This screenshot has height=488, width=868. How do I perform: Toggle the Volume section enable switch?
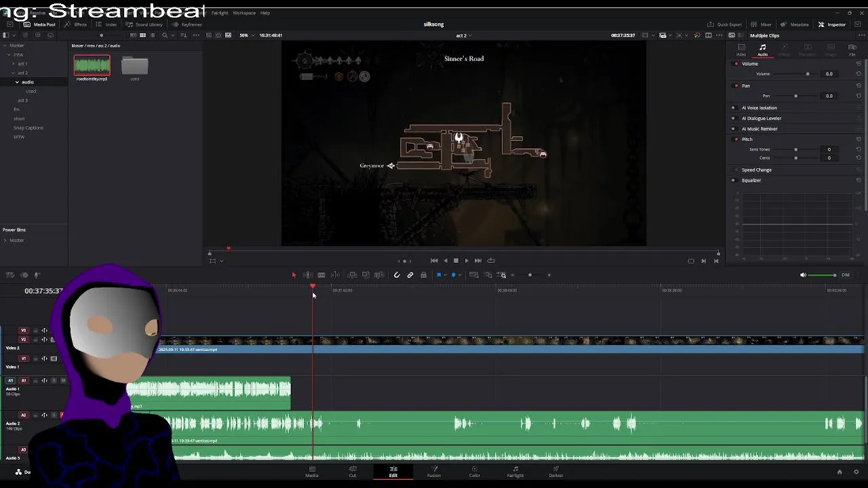[x=736, y=64]
